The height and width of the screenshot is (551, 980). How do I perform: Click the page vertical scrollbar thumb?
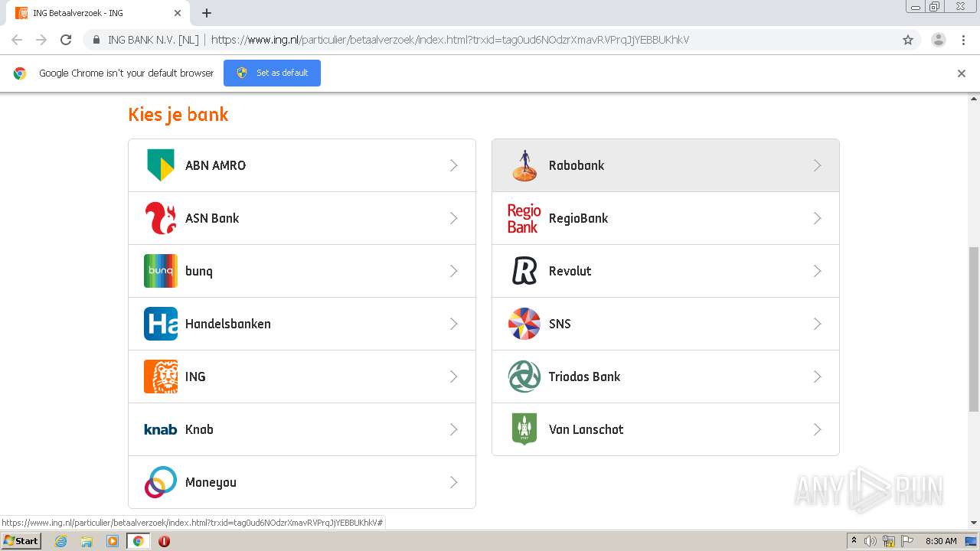(x=974, y=329)
